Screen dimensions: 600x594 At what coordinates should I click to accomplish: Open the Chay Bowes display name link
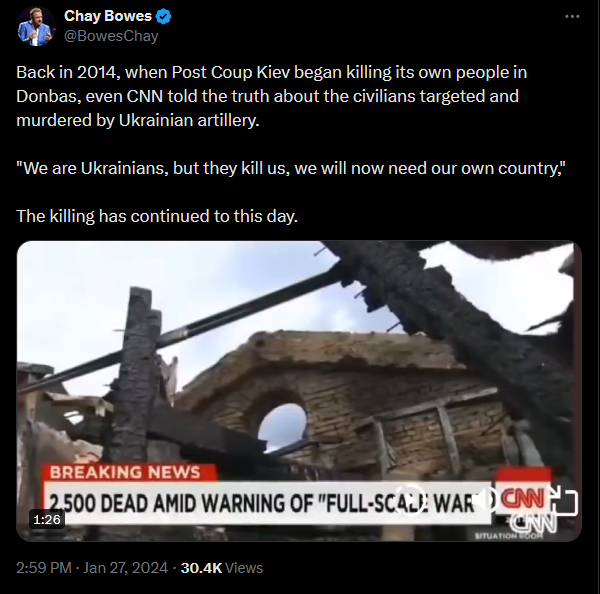108,16
